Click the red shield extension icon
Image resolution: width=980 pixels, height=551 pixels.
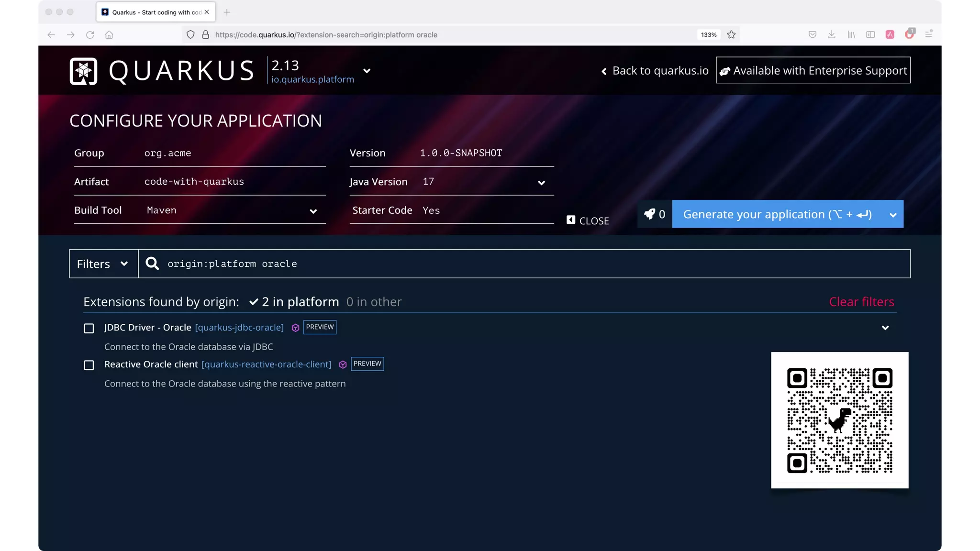click(x=909, y=34)
